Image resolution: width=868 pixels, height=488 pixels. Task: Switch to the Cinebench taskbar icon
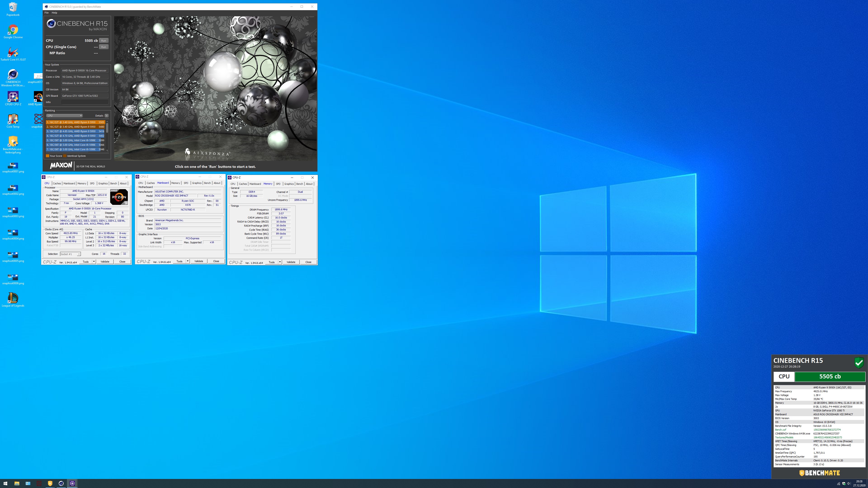point(61,483)
